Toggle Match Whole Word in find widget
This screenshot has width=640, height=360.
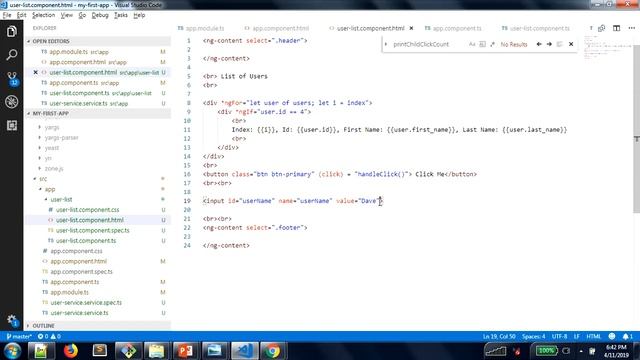[x=482, y=44]
